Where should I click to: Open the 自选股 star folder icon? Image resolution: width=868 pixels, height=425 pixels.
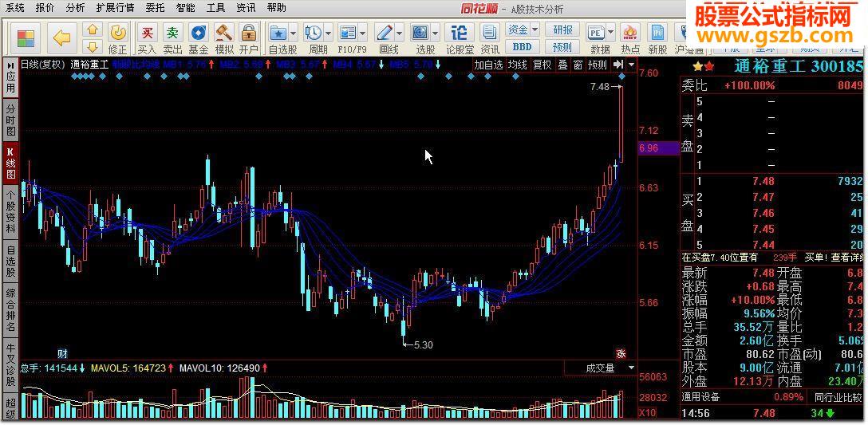coord(278,33)
